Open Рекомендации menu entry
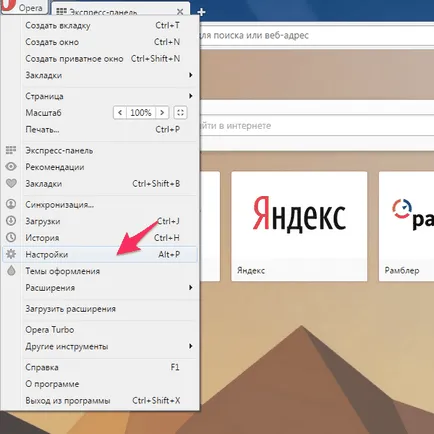 tap(100, 167)
